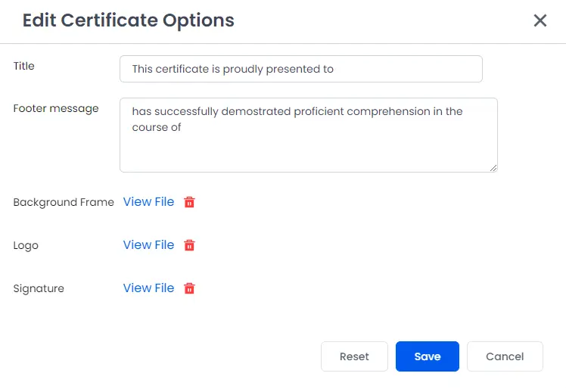Open the Signature View File link

click(148, 288)
